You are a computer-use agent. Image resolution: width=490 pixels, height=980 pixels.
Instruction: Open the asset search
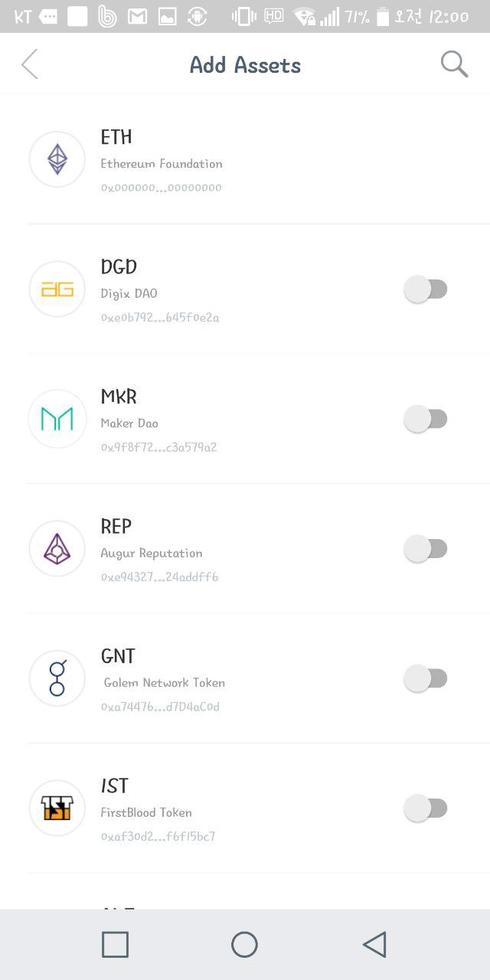[x=453, y=64]
